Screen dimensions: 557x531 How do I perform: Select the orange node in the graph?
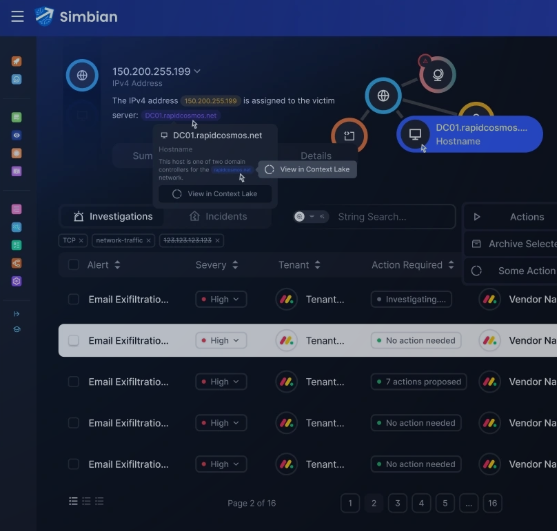coord(349,135)
